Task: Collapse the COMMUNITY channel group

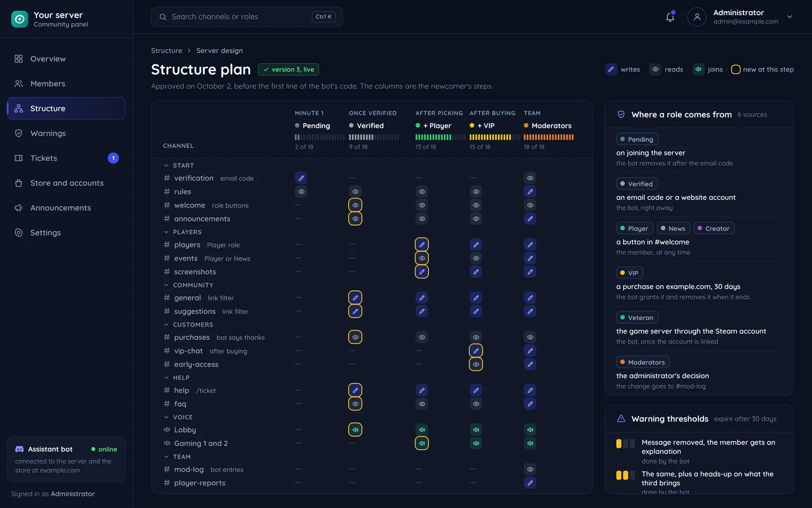Action: [166, 285]
